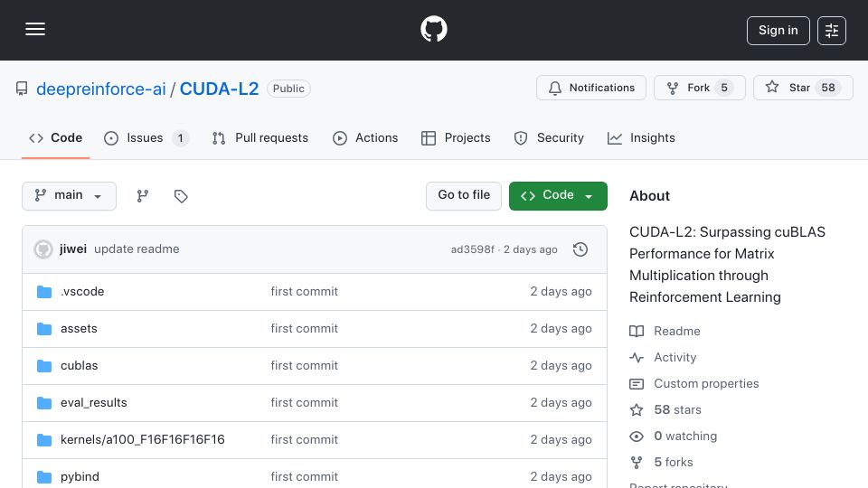Click the Notifications bell button
Viewport: 868px width, 488px height.
(590, 88)
